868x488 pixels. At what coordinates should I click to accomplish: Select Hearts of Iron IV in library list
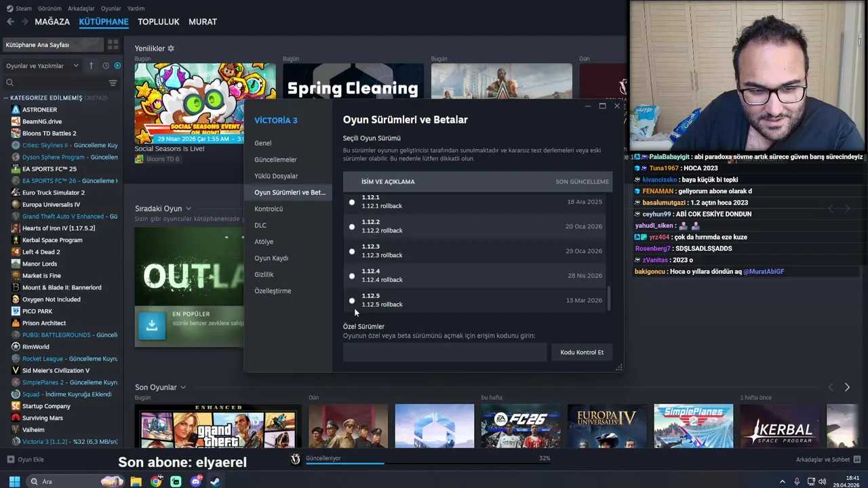pyautogui.click(x=58, y=228)
